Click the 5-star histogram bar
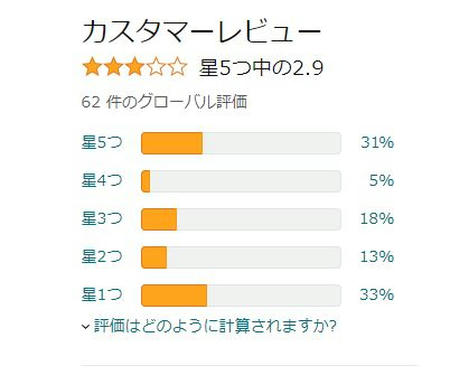450x375 pixels. (241, 143)
